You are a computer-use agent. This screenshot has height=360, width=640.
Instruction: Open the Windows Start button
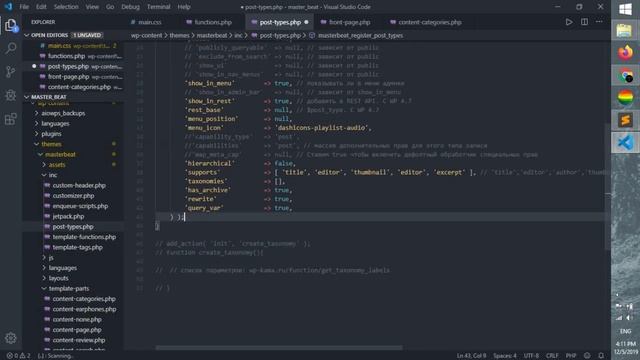625,9
